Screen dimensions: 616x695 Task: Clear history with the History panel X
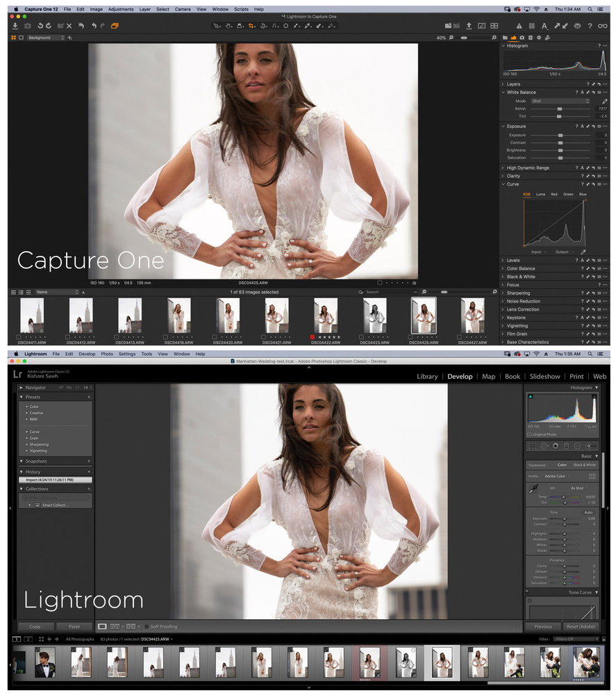pos(89,472)
